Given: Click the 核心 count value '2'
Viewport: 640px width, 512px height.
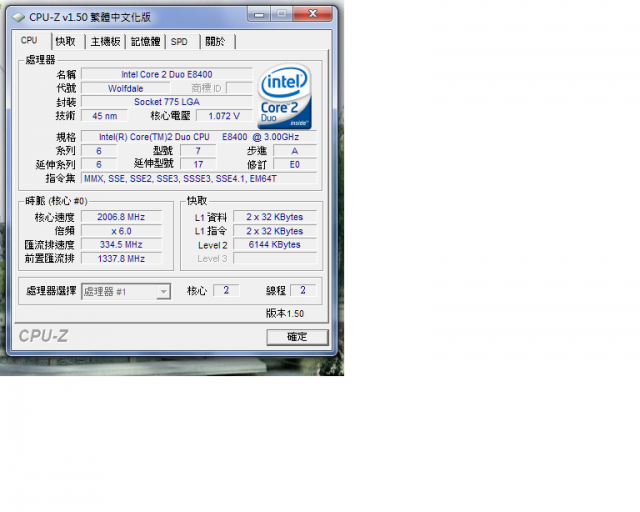Looking at the screenshot, I should click(226, 290).
